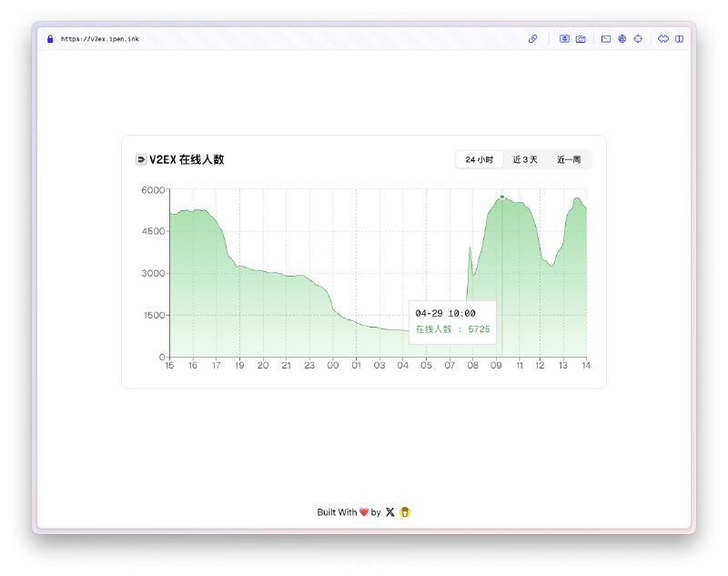
Task: Click the lock icon beside the URL
Action: click(x=50, y=39)
